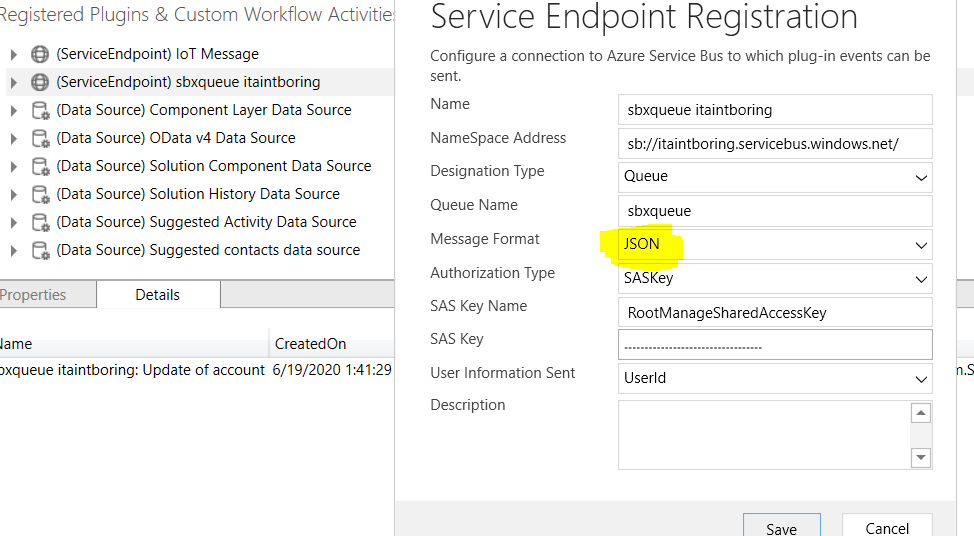Click the SAS Key Name input field
This screenshot has width=974, height=536.
(775, 312)
